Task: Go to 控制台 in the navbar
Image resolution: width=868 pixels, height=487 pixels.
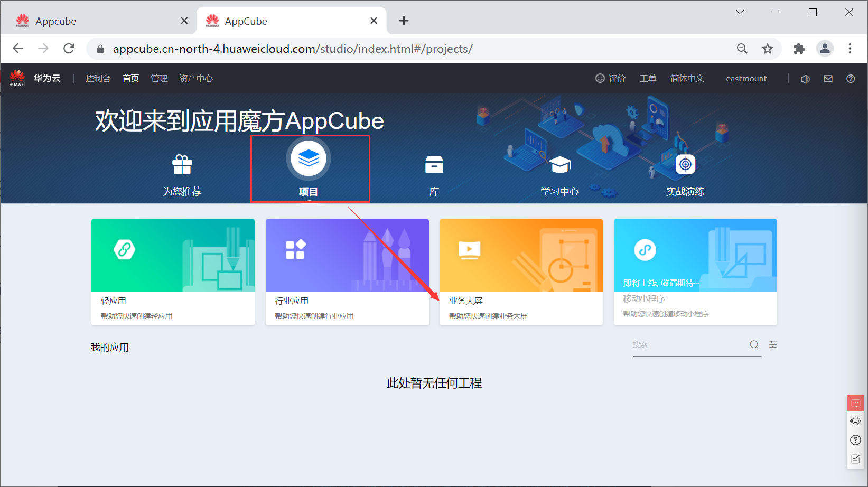Action: point(98,79)
